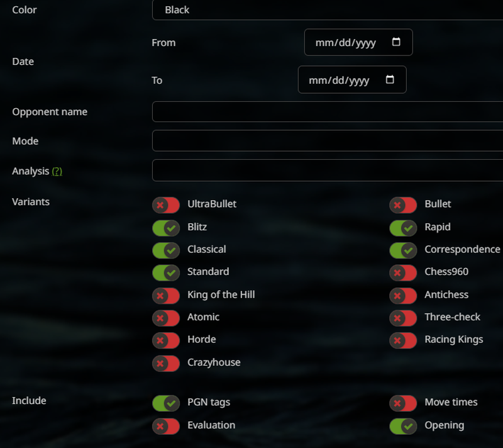
Task: Enable the Bullet variant toggle
Action: [x=403, y=205]
